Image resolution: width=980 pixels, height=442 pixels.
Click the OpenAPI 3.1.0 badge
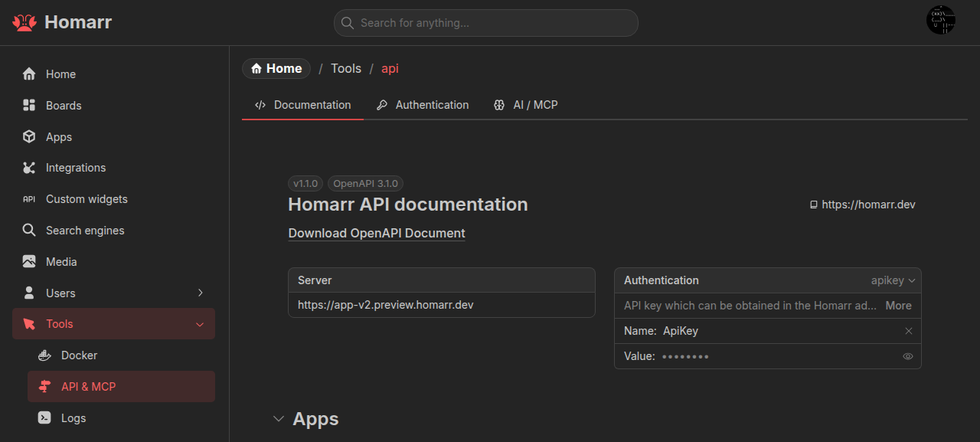(365, 184)
